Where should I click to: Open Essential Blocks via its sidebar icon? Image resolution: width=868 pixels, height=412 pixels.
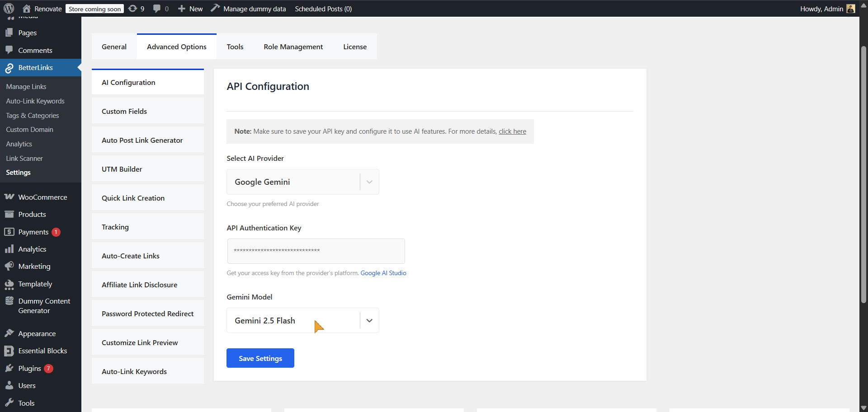pyautogui.click(x=9, y=351)
